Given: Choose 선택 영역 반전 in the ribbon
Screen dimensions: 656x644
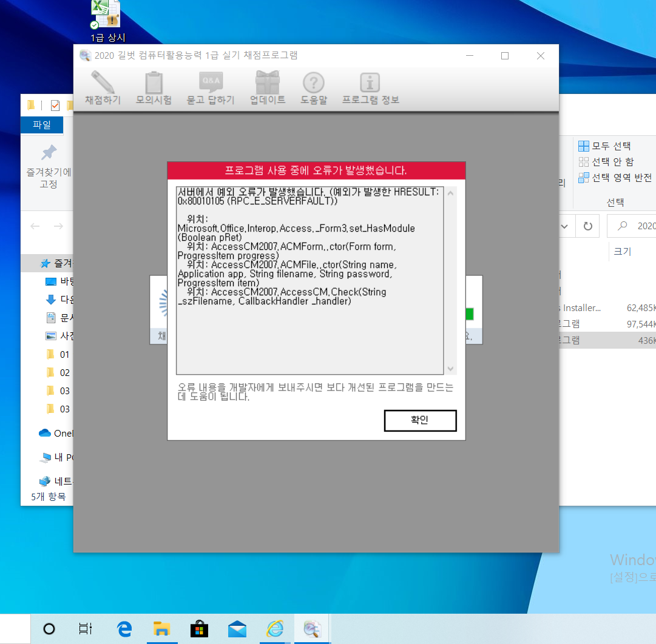Looking at the screenshot, I should (x=615, y=178).
